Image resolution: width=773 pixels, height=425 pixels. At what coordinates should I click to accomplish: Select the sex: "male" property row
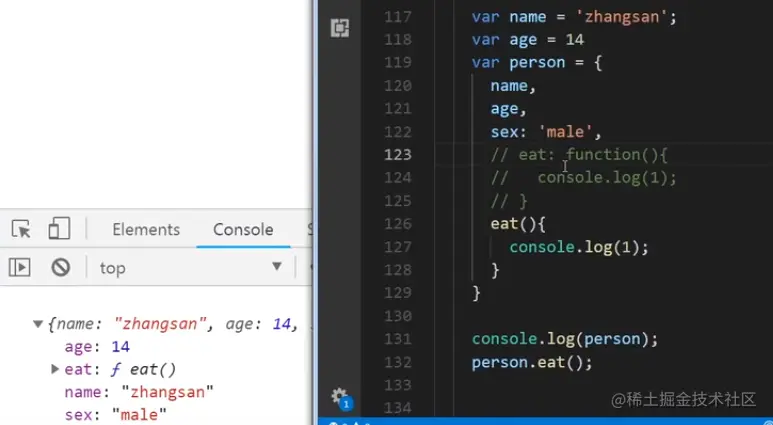click(115, 414)
